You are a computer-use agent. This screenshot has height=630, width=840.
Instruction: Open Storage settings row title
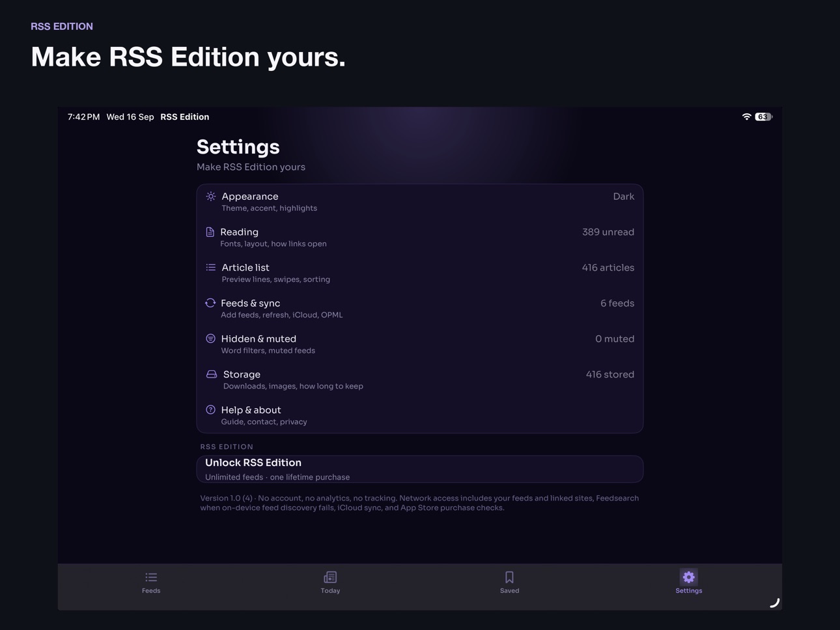[242, 375]
